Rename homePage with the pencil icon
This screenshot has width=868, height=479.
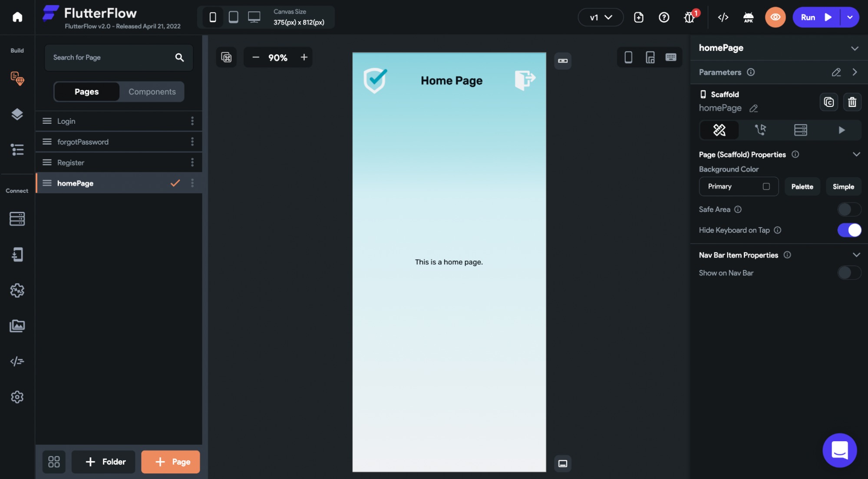754,108
